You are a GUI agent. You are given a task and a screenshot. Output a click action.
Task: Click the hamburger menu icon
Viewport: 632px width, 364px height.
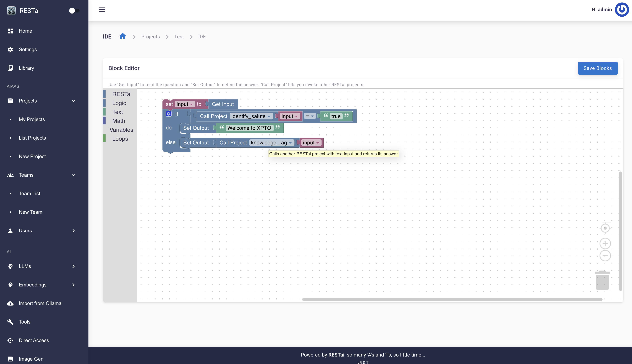coord(102,10)
